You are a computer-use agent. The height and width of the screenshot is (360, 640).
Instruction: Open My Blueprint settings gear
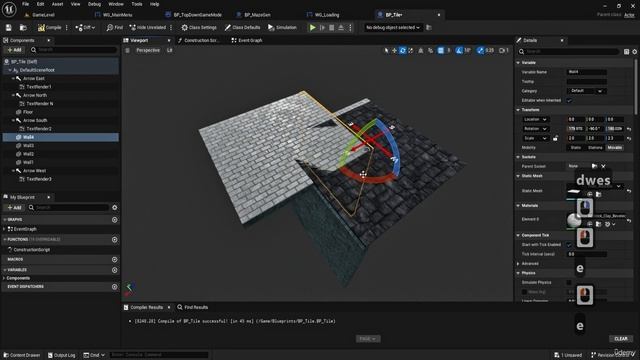pos(115,207)
